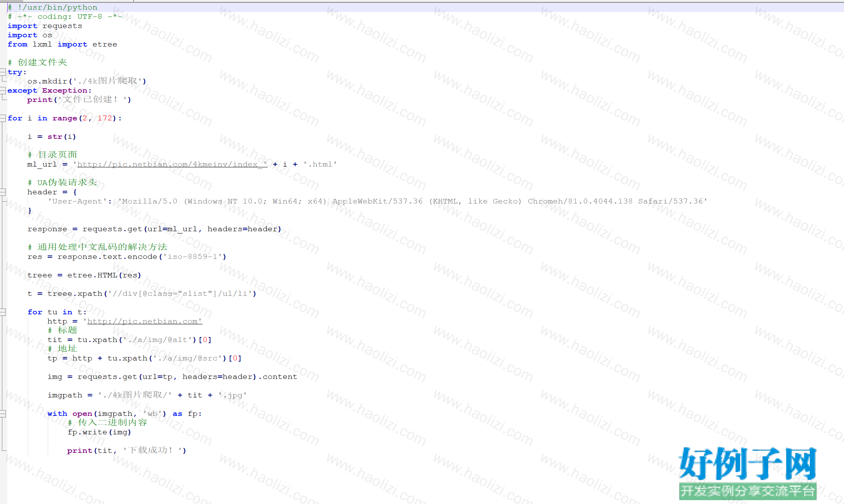This screenshot has height=504, width=844.
Task: Collapse the 'try:' code block fold marker
Action: 3,72
